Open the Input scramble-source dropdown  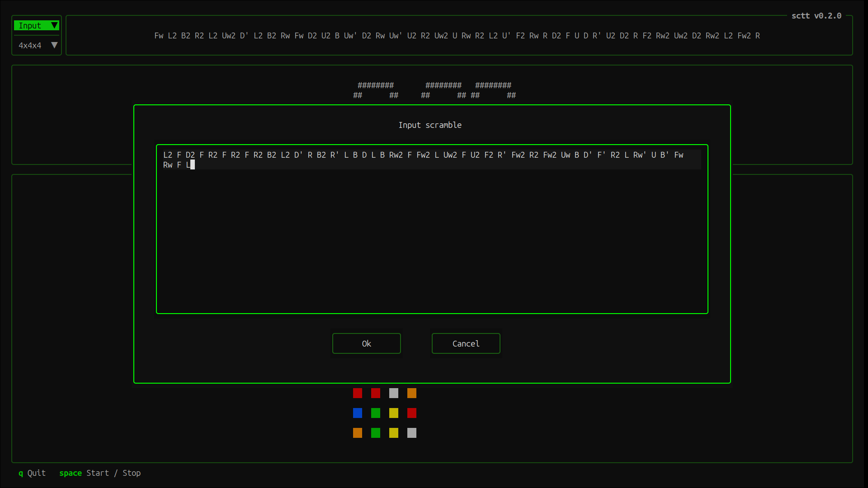coord(37,26)
